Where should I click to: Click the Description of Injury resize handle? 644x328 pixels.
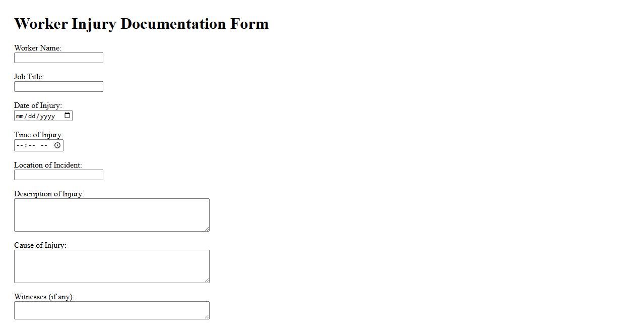tap(207, 229)
